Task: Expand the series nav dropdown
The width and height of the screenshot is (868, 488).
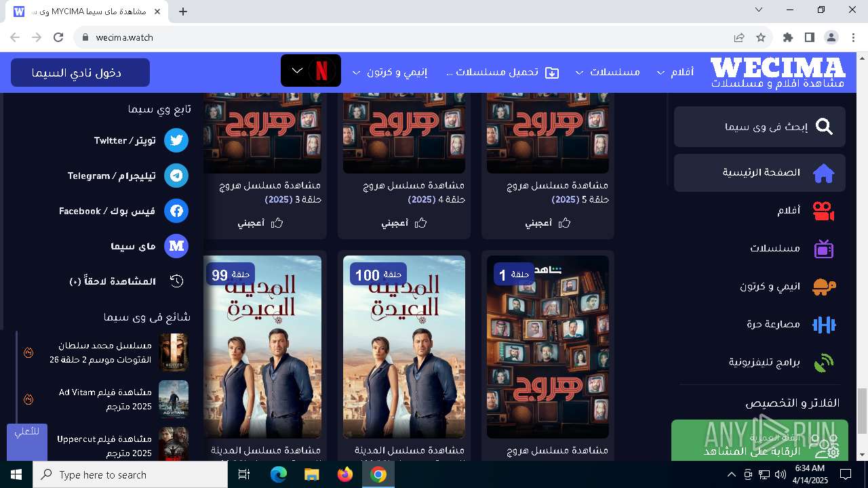Action: (580, 73)
